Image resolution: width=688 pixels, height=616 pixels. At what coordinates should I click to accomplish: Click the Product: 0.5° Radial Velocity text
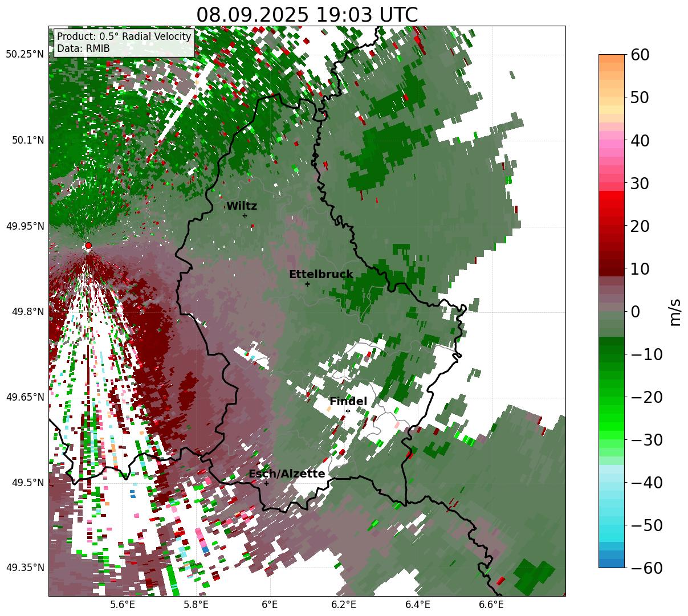124,36
